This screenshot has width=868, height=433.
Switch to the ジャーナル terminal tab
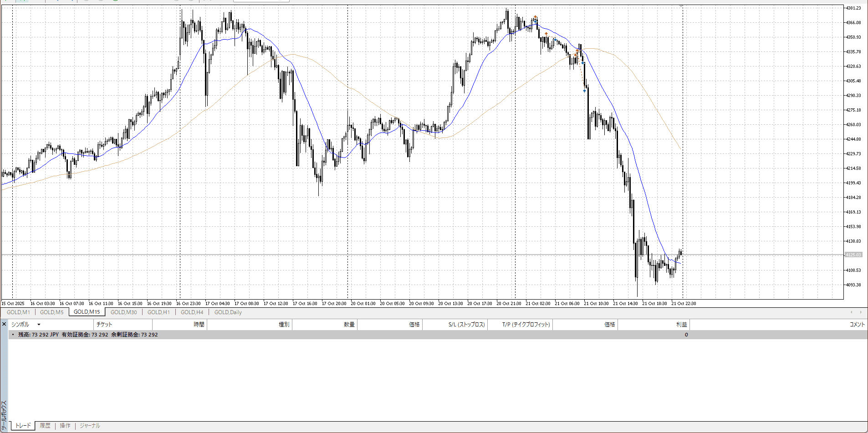coord(90,426)
